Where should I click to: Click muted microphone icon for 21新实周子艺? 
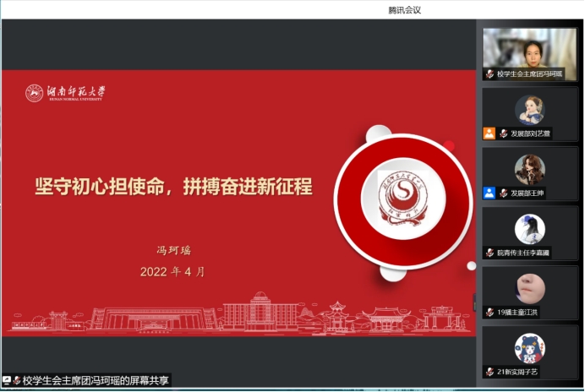pyautogui.click(x=489, y=372)
